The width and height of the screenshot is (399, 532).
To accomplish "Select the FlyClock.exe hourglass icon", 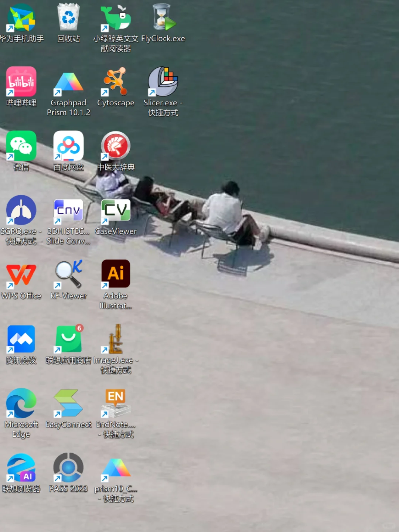I will [163, 17].
